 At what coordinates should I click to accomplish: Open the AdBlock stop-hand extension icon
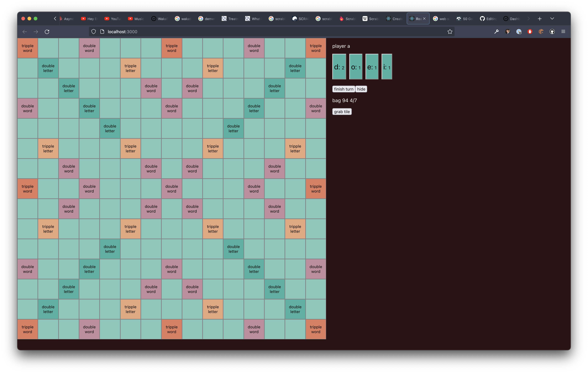point(530,32)
